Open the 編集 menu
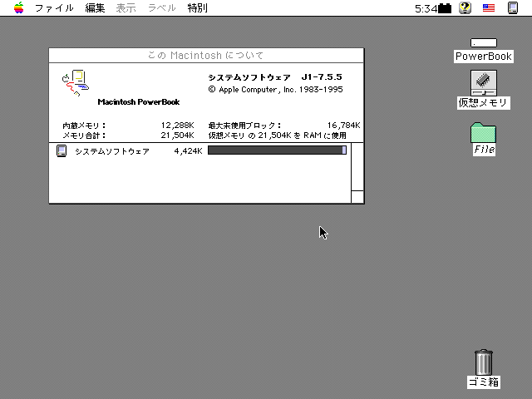Viewport: 532px width, 399px height. 95,7
